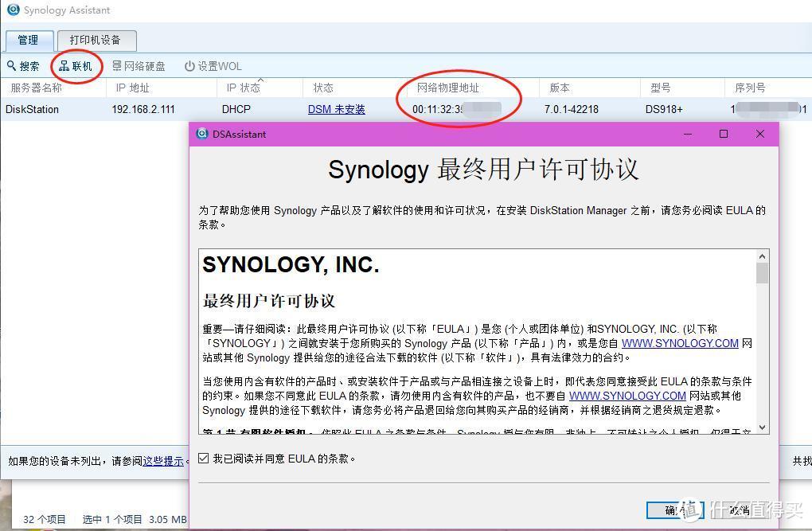The image size is (812, 531).
Task: Click the Synology Assistant title bar icon
Action: [x=13, y=10]
